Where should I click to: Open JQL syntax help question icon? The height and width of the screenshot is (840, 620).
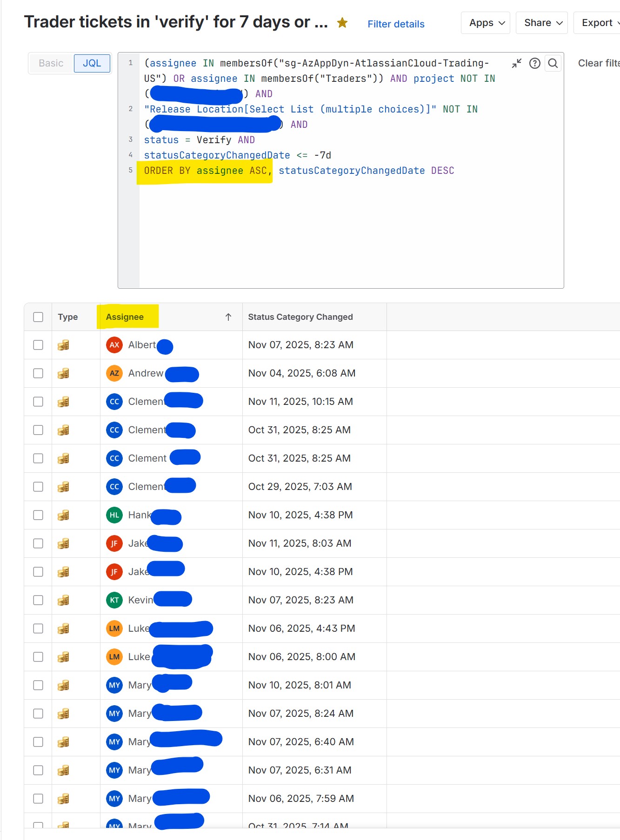tap(535, 63)
